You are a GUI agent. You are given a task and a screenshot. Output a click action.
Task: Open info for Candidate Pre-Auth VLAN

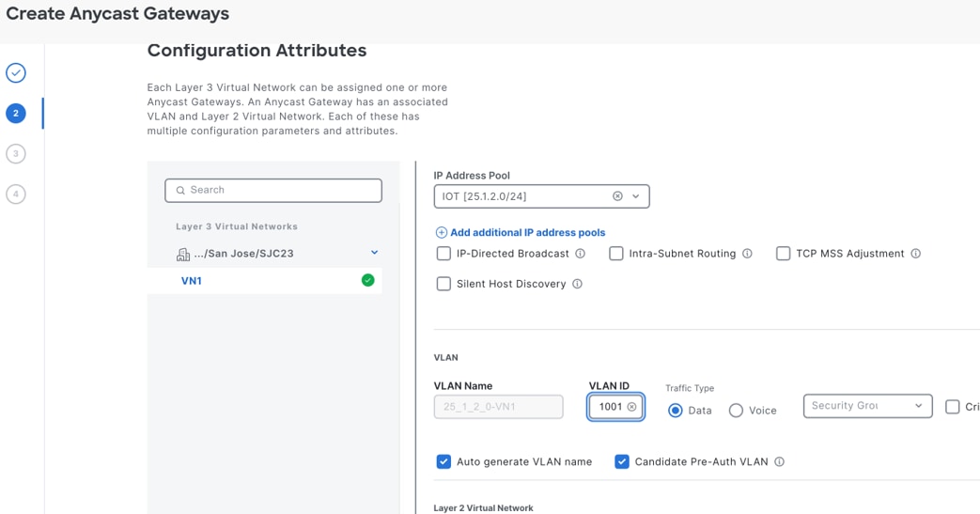[779, 461]
